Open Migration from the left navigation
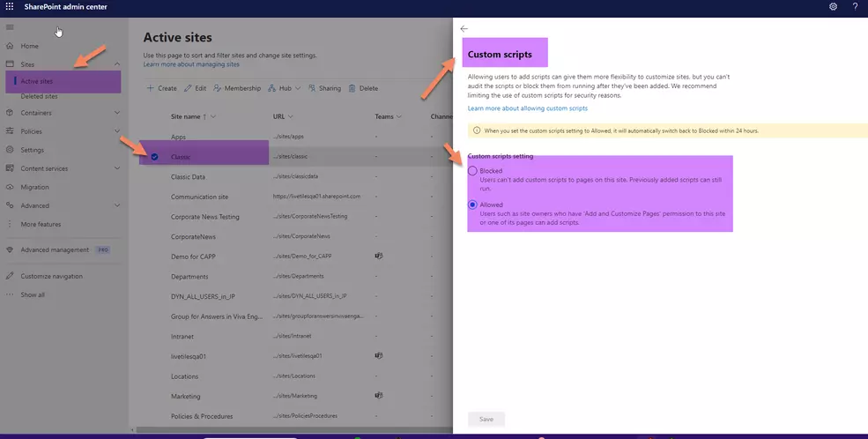 coord(34,187)
